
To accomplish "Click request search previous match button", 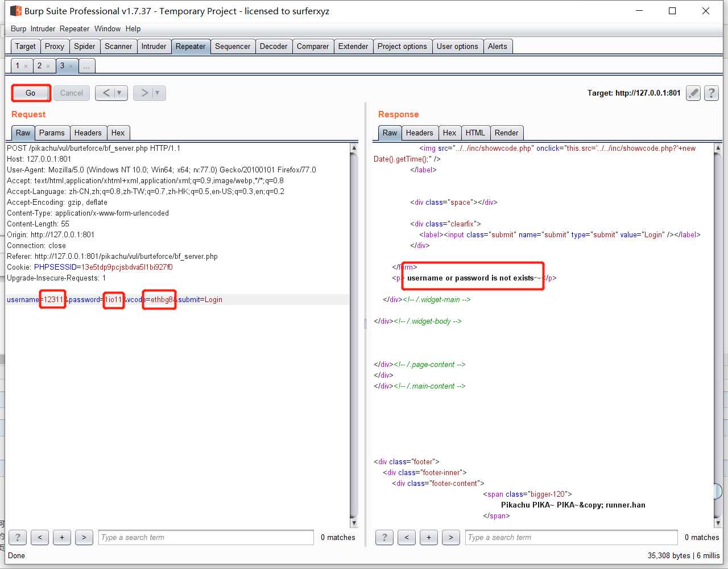I will [x=40, y=537].
